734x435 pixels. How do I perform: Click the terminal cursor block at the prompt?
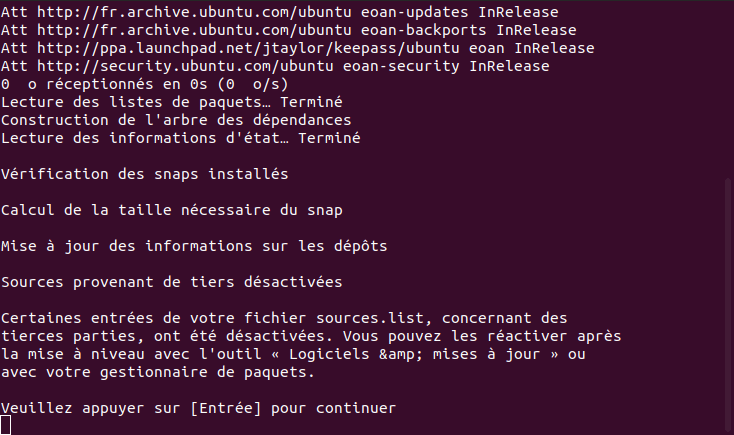point(6,425)
